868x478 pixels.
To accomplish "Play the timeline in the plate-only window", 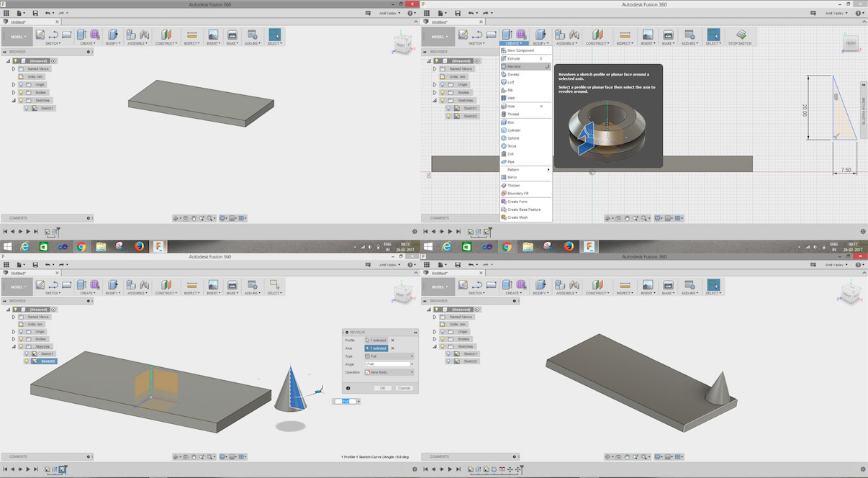I will coord(27,232).
